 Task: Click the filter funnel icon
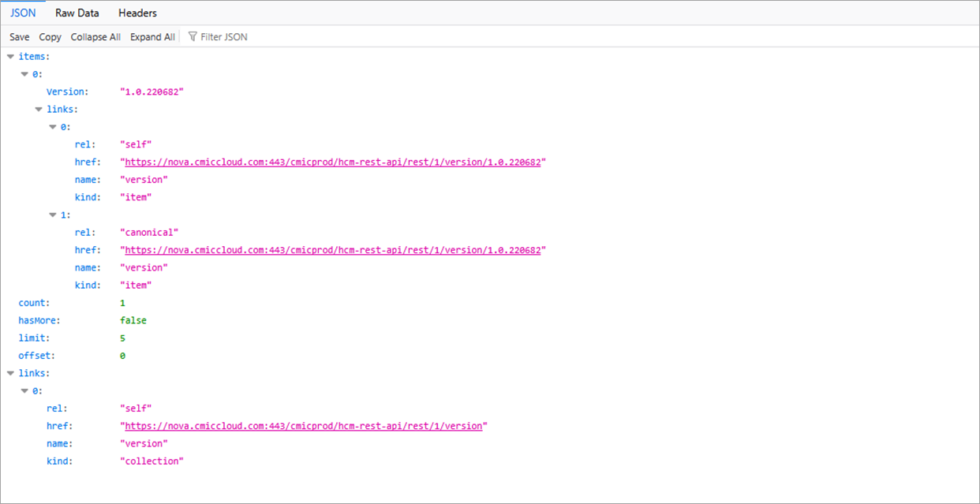coord(192,36)
